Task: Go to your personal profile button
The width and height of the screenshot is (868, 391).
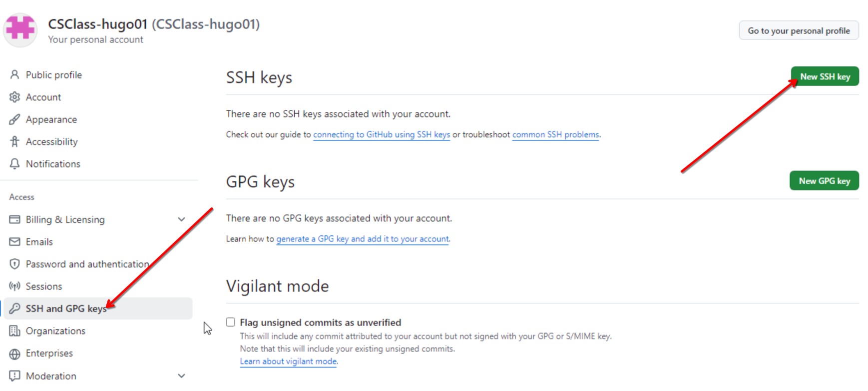Action: (799, 30)
